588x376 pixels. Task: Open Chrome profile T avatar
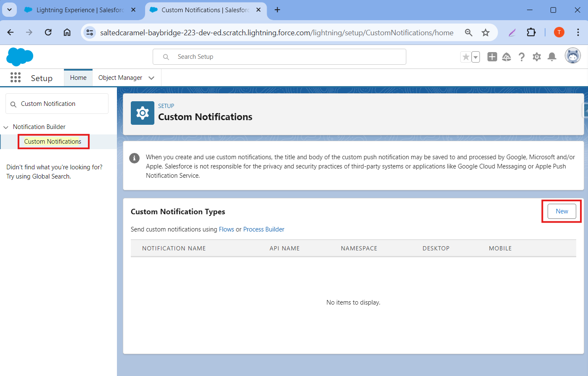click(x=559, y=32)
